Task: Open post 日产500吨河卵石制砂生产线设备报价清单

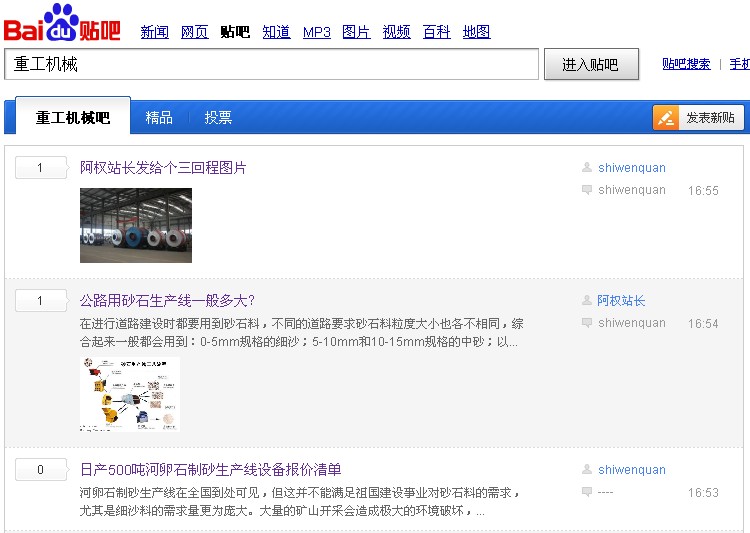Action: (x=210, y=469)
